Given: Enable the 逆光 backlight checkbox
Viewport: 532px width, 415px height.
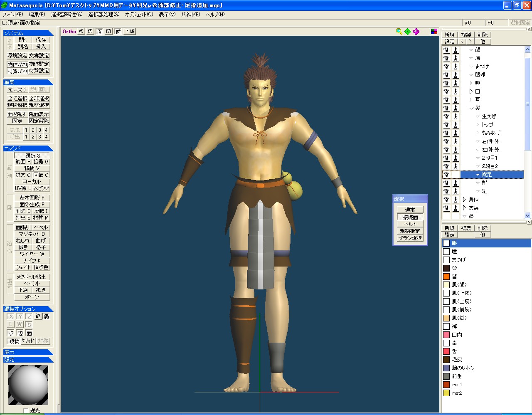Looking at the screenshot, I should coord(26,411).
